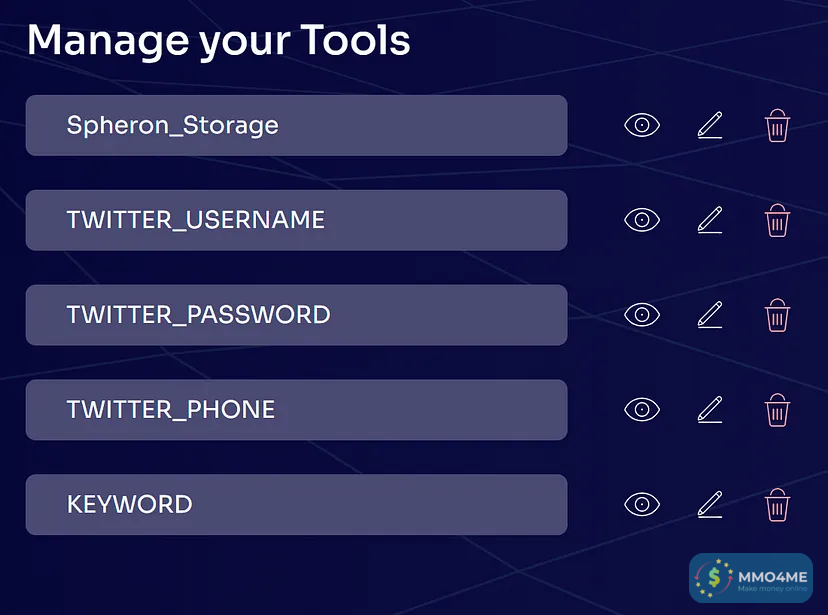This screenshot has width=828, height=615.
Task: Show the KEYWORD value
Action: pos(642,504)
